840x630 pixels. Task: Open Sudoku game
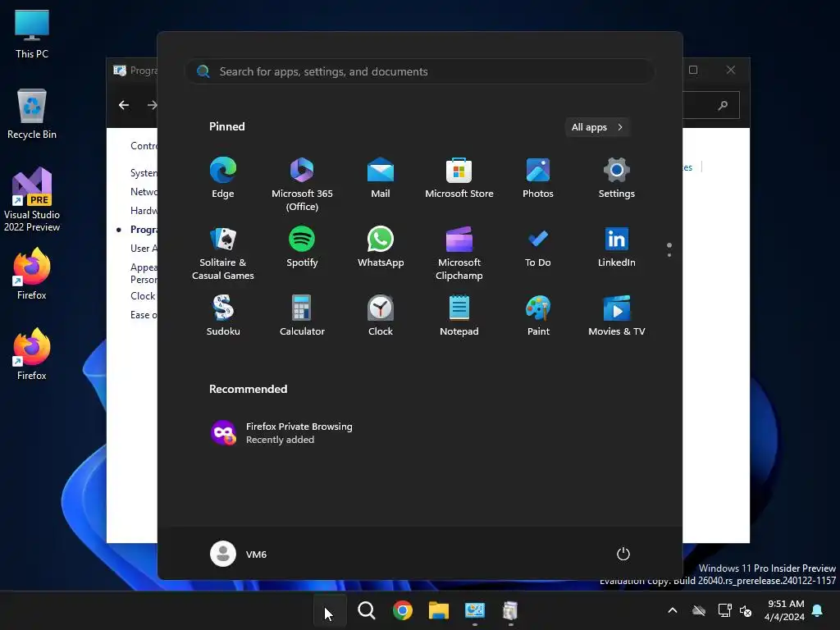[223, 316]
